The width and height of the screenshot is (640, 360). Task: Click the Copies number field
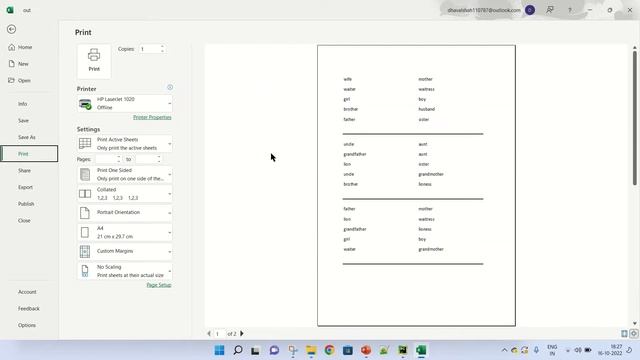149,49
